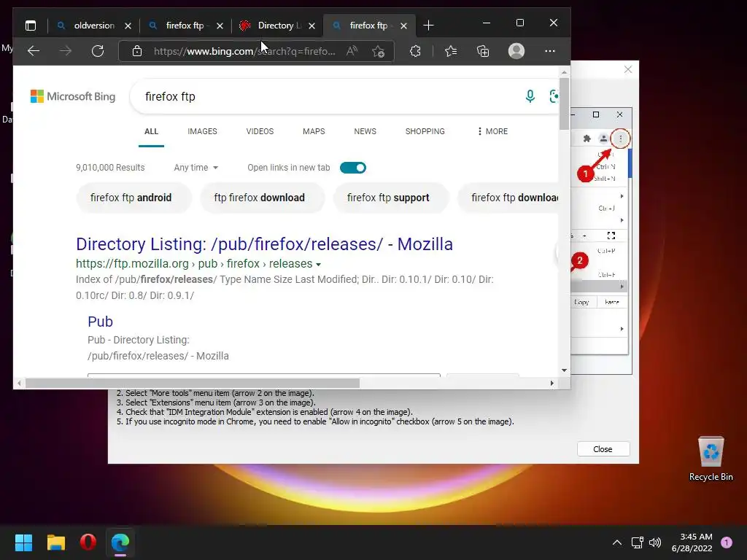Screen dimensions: 747x560
Task: Switch to the Directory Listing tab
Action: [x=279, y=26]
